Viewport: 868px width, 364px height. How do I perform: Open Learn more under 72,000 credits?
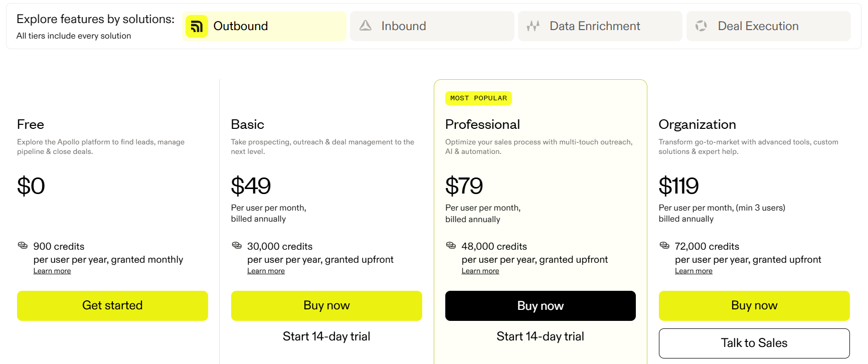click(x=693, y=271)
